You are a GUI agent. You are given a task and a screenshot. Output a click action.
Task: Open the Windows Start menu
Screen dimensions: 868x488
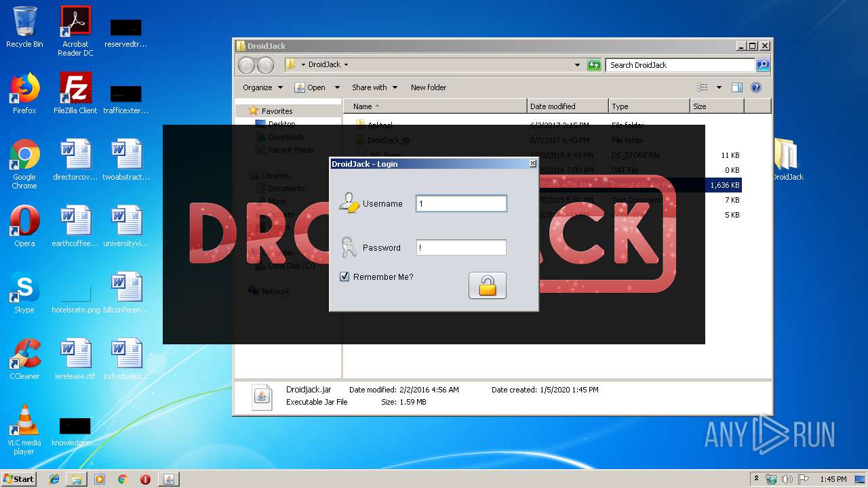point(19,479)
